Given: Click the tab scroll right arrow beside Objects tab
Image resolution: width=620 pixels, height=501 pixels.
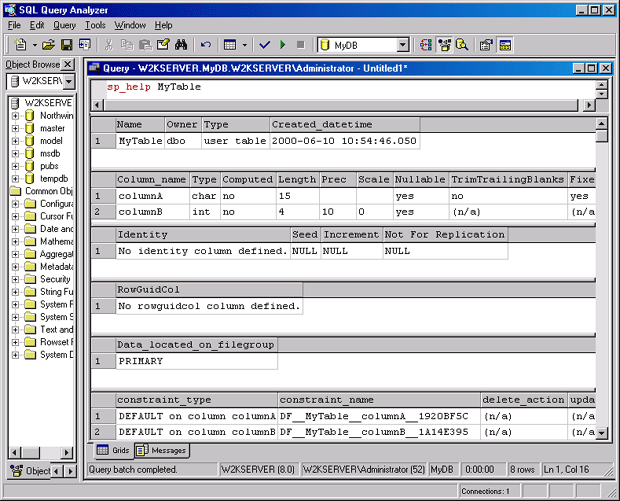Looking at the screenshot, I should [x=70, y=471].
